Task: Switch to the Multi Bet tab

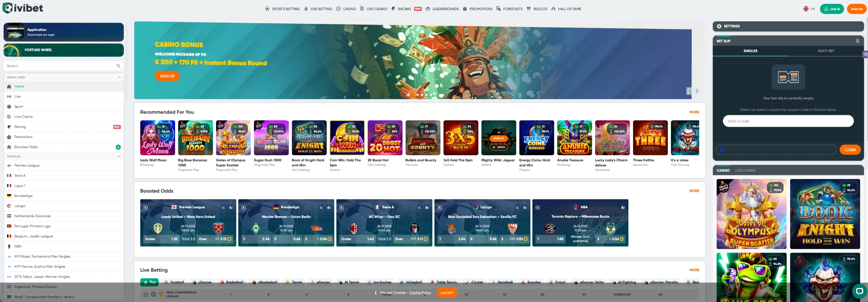Action: (826, 51)
